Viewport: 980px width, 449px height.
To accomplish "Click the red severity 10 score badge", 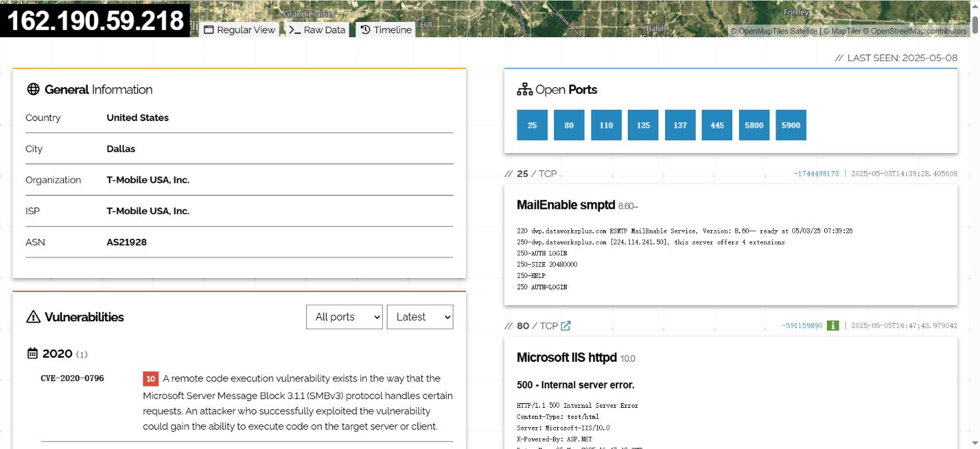I will (x=150, y=378).
